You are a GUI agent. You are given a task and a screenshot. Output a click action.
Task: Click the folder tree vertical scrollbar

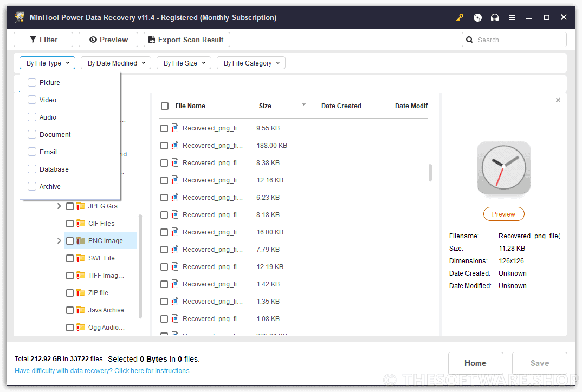pos(140,266)
